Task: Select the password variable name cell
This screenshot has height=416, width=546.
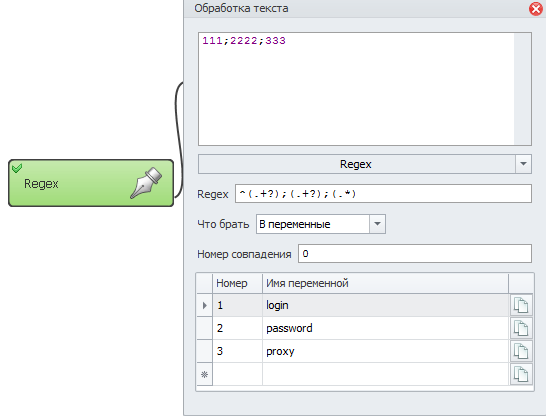Action: 385,328
